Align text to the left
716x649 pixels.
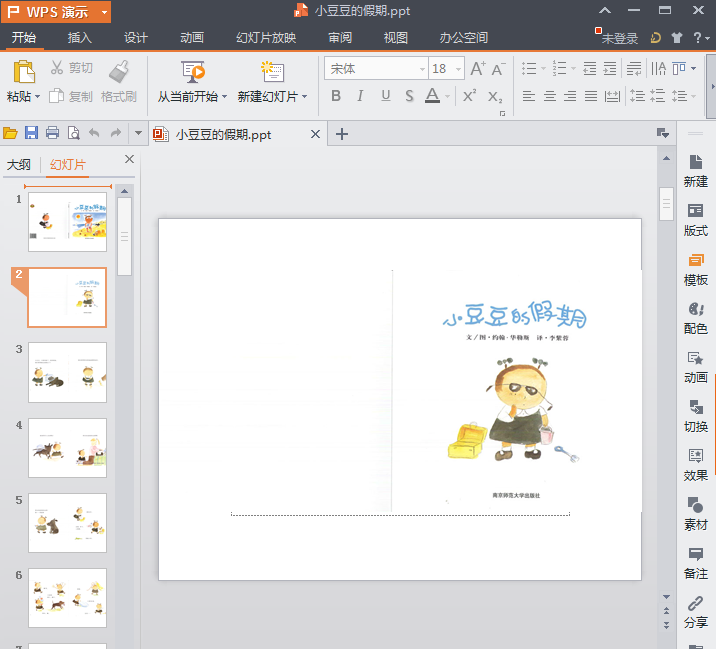pos(529,96)
